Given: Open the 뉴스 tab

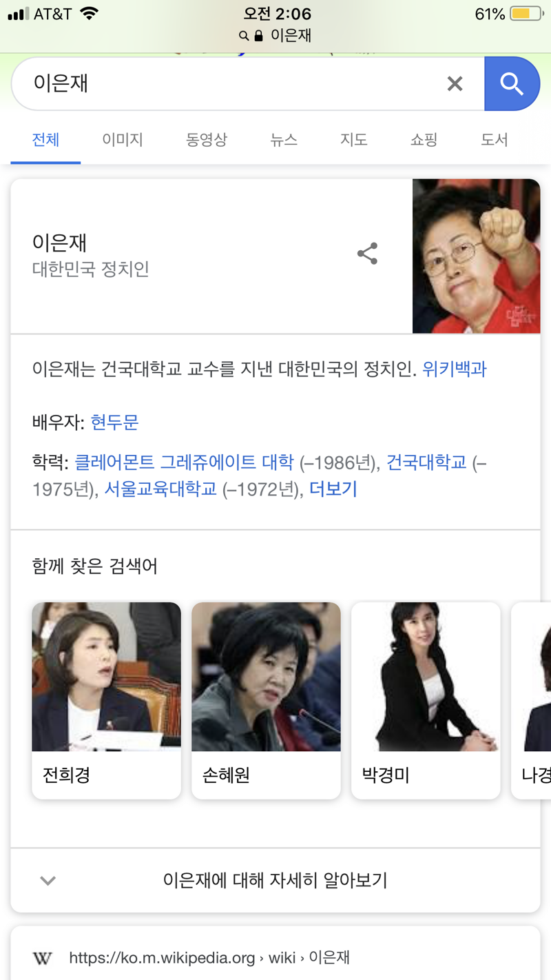Looking at the screenshot, I should tap(284, 140).
